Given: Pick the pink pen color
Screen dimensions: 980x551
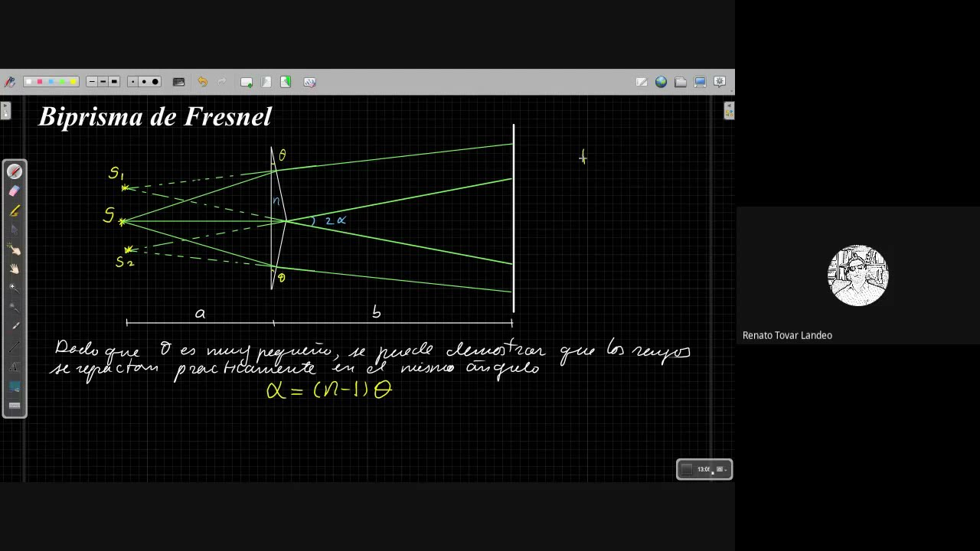Looking at the screenshot, I should pyautogui.click(x=40, y=82).
